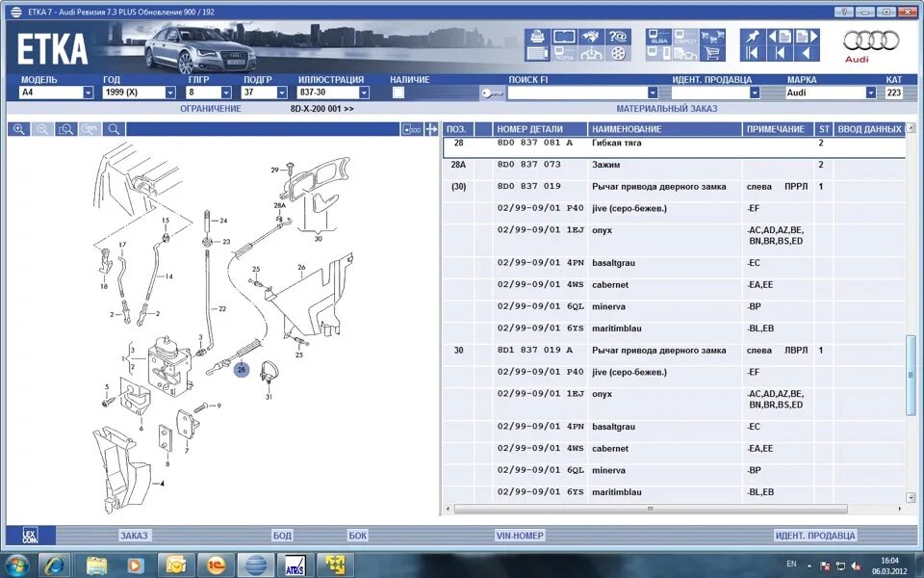
Task: Go to next illustration page
Action: [x=807, y=37]
